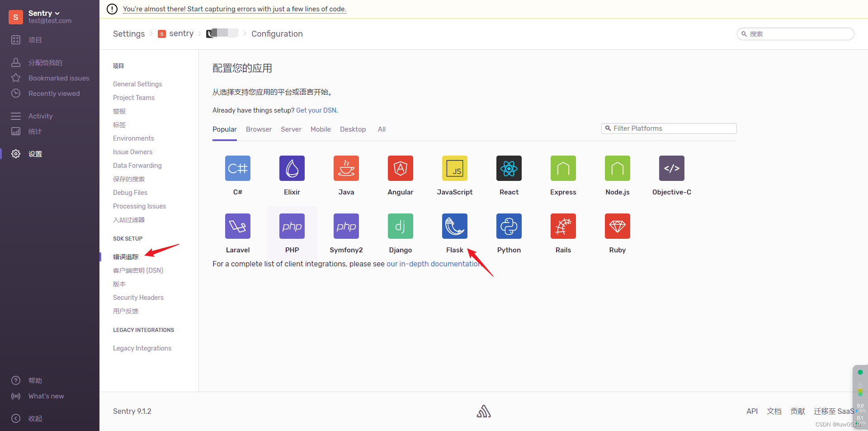868x431 pixels.
Task: Open General Settings in settings menu
Action: 137,84
